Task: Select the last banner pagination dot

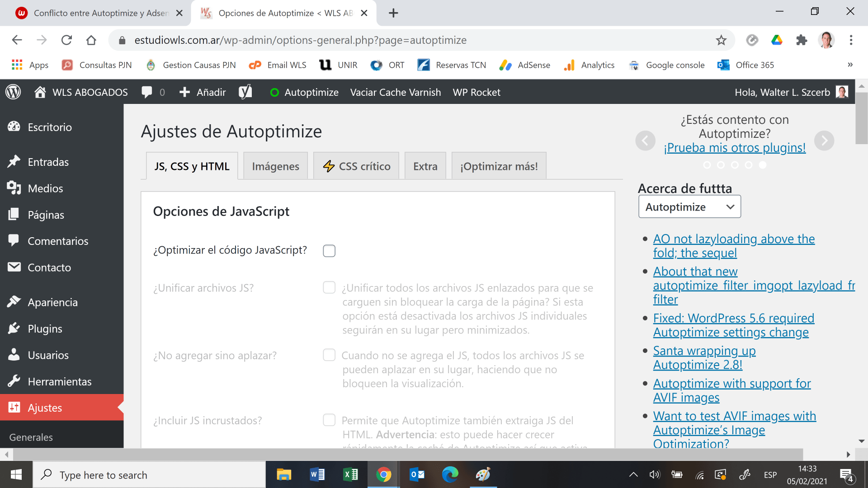Action: 763,165
